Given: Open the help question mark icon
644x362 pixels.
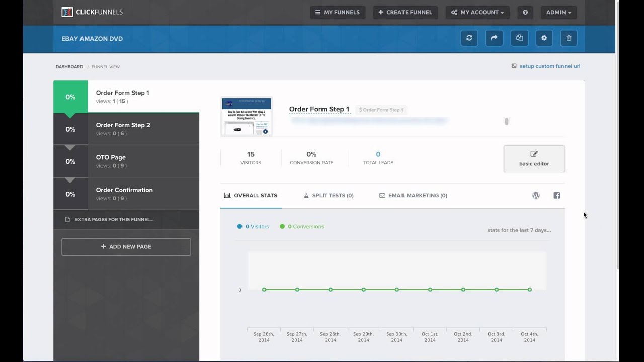Looking at the screenshot, I should [x=525, y=12].
